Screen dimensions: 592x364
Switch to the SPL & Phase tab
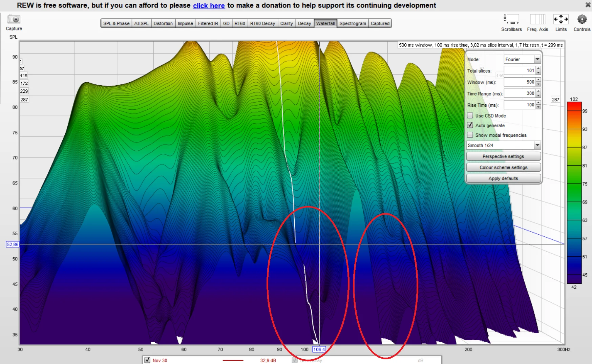[116, 23]
